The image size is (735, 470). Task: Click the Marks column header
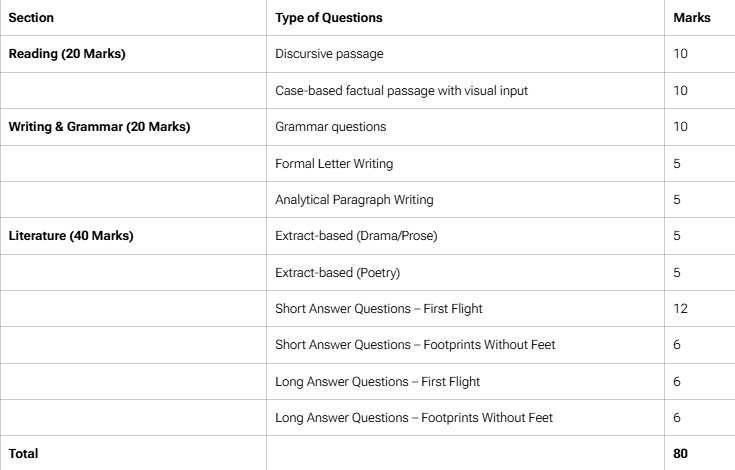tap(692, 18)
